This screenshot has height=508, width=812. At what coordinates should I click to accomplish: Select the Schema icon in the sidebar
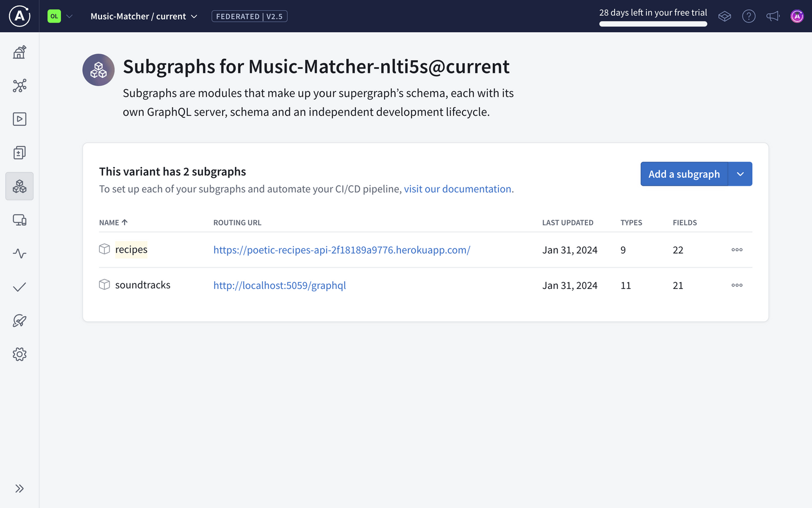19,85
